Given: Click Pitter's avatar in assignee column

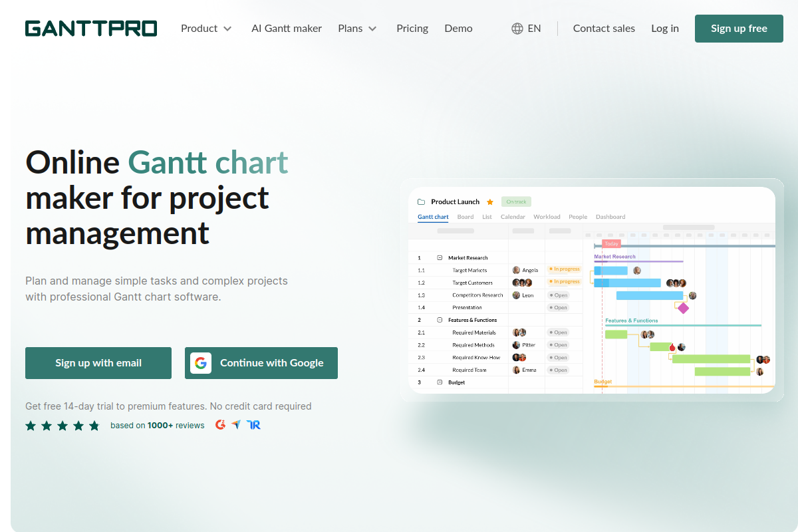Looking at the screenshot, I should point(516,345).
